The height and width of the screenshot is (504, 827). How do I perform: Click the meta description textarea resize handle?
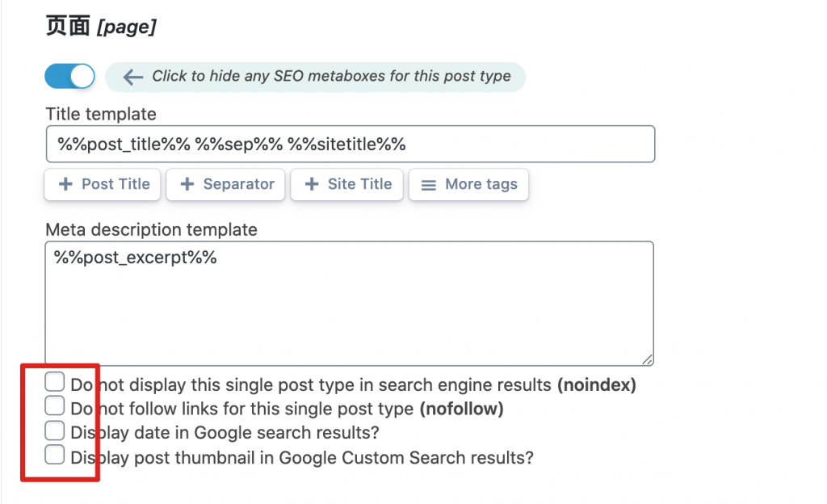coord(648,359)
